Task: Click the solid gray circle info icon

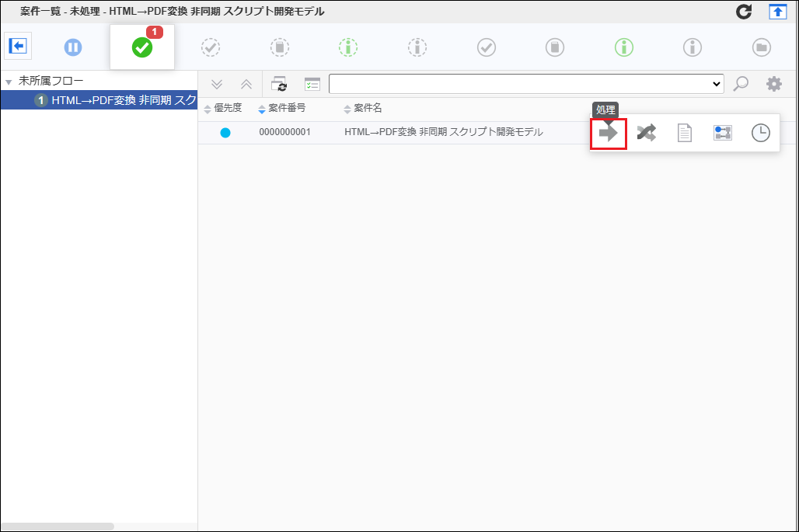Action: [693, 47]
